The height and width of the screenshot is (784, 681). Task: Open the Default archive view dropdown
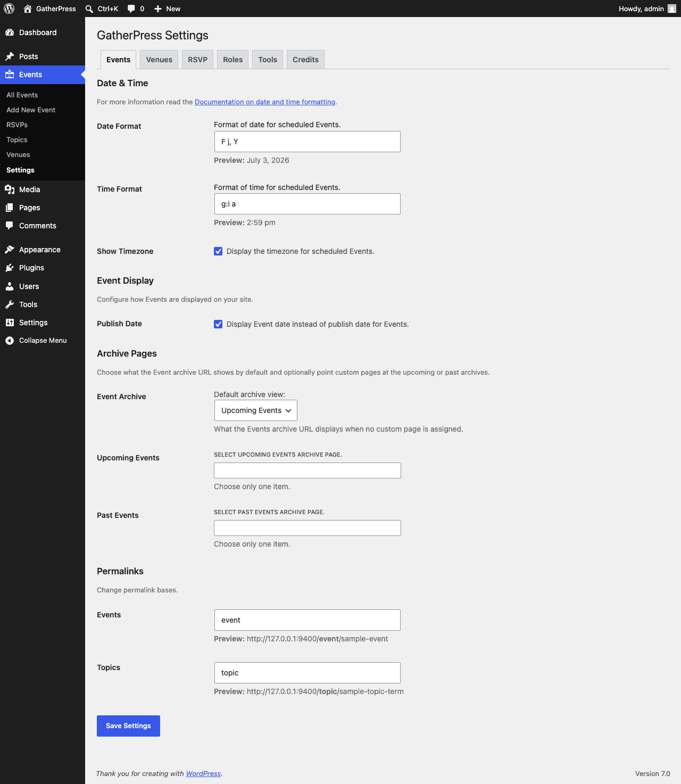(256, 410)
